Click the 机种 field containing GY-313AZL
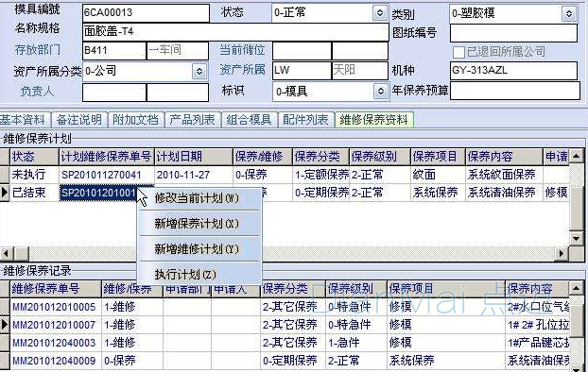This screenshot has width=588, height=372. tap(513, 71)
